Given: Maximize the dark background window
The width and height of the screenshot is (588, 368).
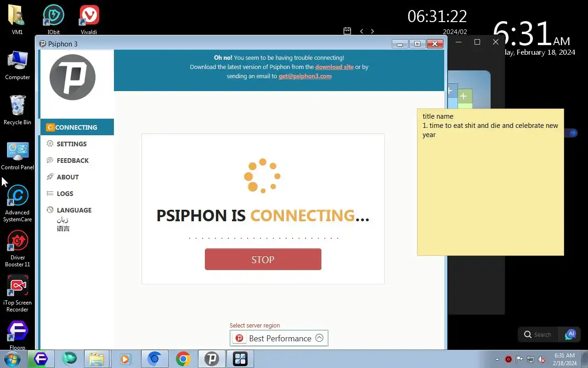Looking at the screenshot, I should (x=477, y=42).
